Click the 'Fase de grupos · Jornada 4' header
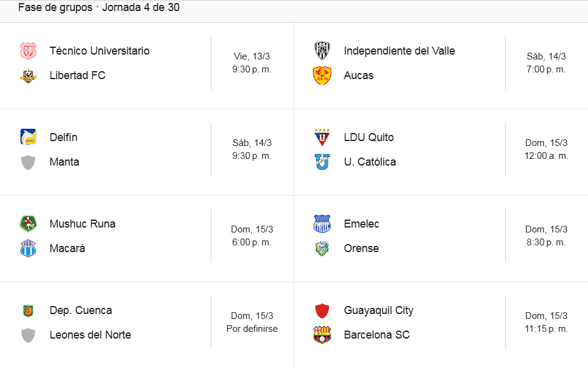The height and width of the screenshot is (368, 588). [x=99, y=8]
